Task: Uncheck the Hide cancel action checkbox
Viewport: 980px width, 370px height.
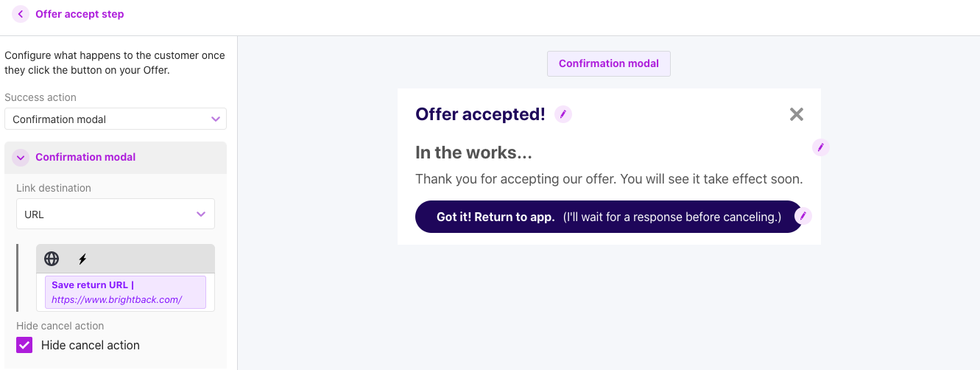Action: (24, 345)
